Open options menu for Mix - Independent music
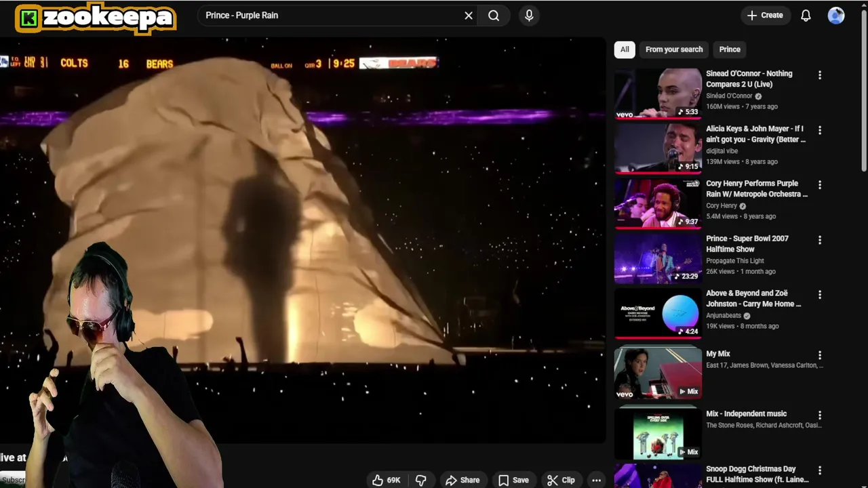 point(820,415)
